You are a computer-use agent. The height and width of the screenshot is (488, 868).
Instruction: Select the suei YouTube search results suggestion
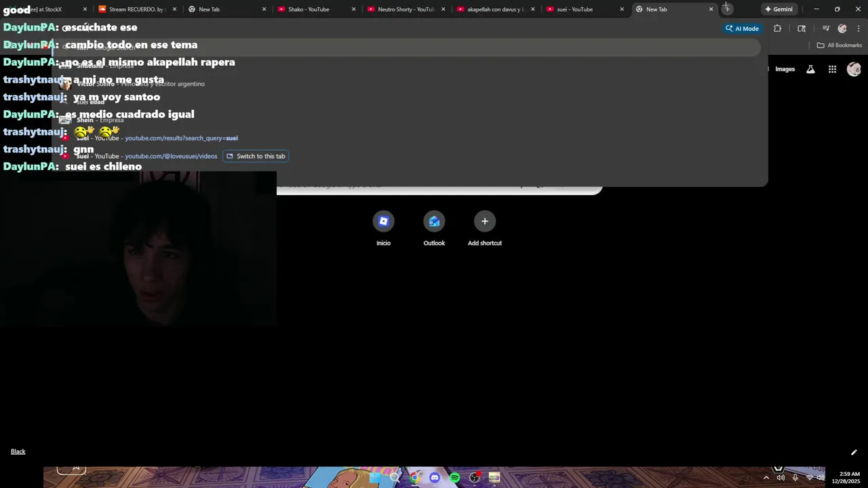click(407, 138)
